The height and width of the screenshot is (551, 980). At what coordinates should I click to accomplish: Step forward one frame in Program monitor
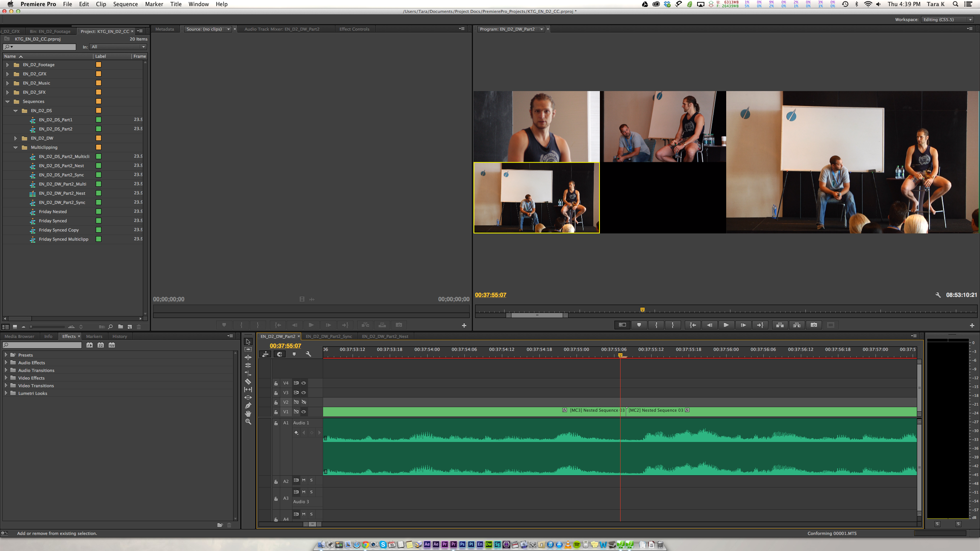(x=743, y=325)
